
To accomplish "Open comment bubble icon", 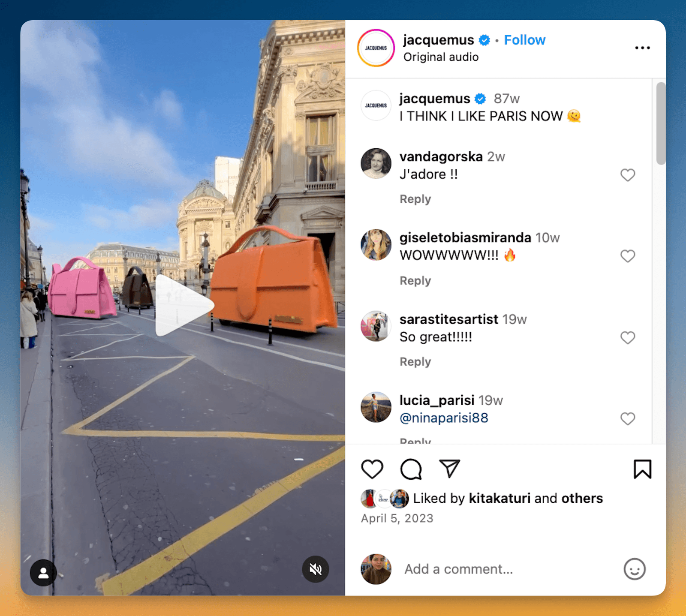I will click(x=411, y=469).
